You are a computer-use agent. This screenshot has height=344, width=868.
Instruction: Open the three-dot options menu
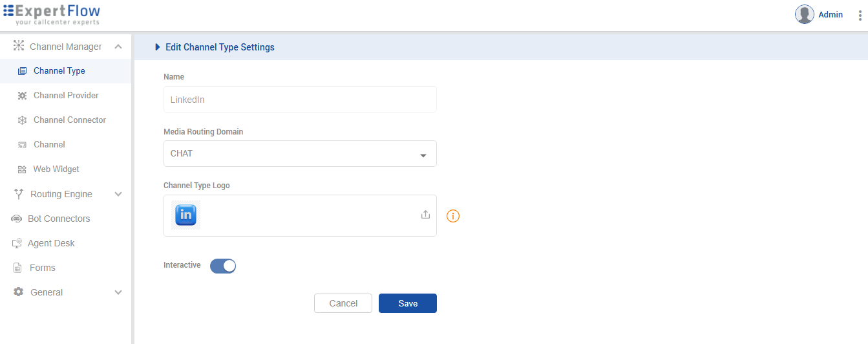tap(860, 15)
